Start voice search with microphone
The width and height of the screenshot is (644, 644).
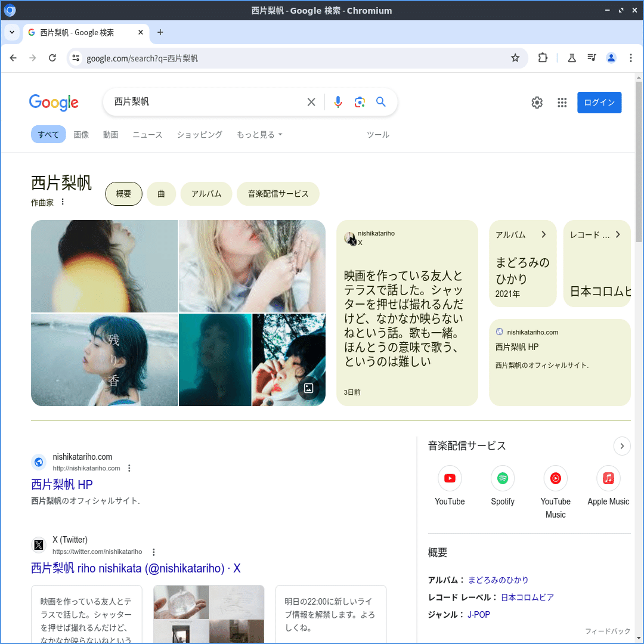(x=338, y=102)
